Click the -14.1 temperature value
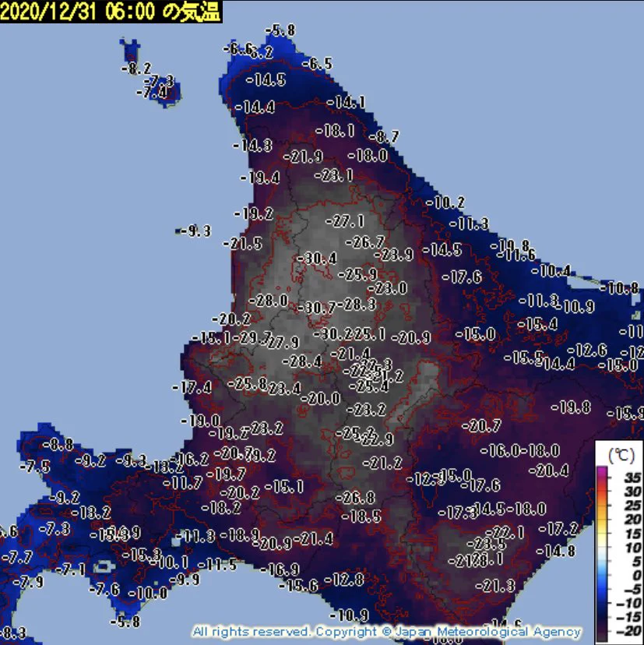 click(x=347, y=102)
